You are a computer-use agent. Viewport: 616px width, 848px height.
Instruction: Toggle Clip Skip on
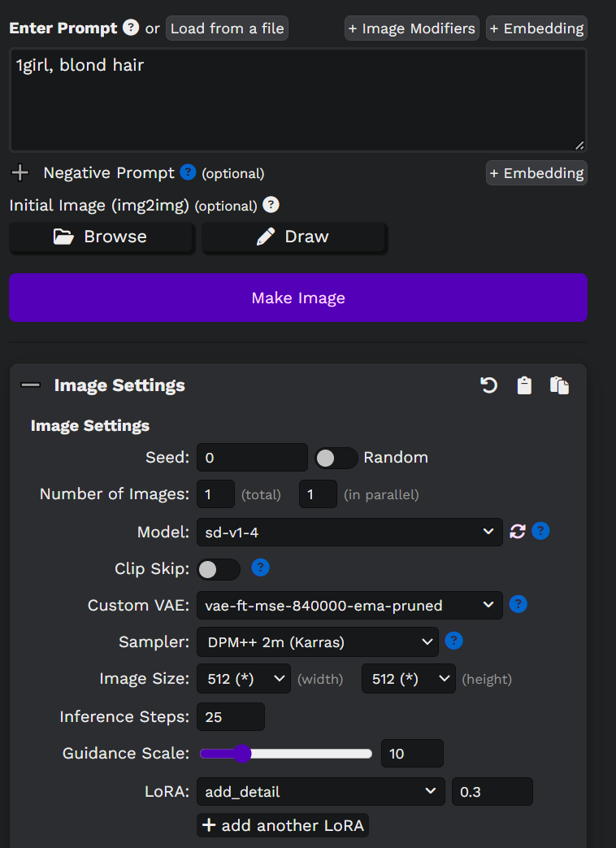[218, 568]
